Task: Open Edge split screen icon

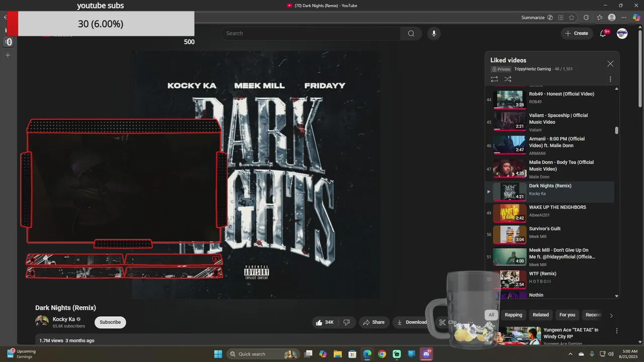Action: (x=560, y=17)
